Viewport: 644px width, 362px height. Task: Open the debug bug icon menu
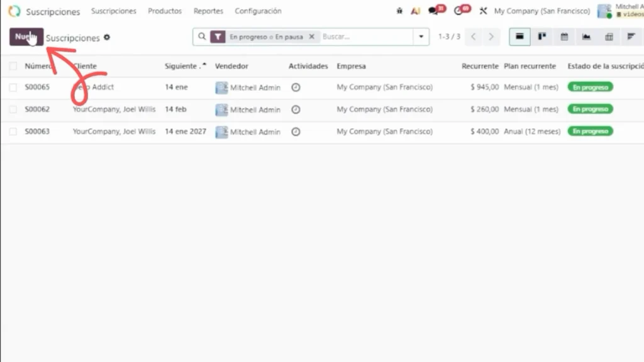399,11
